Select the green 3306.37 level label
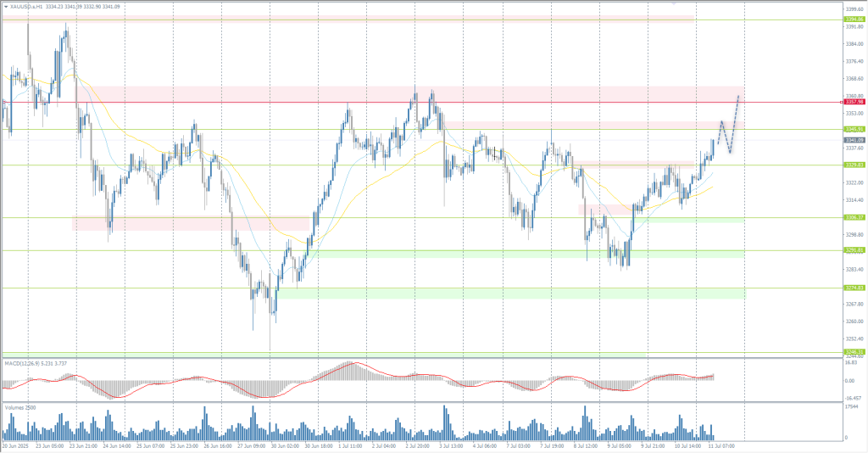 pyautogui.click(x=854, y=217)
